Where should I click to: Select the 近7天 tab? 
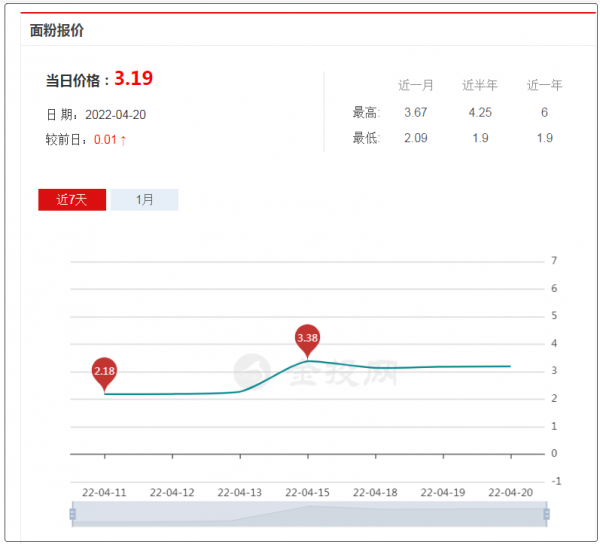click(x=72, y=200)
